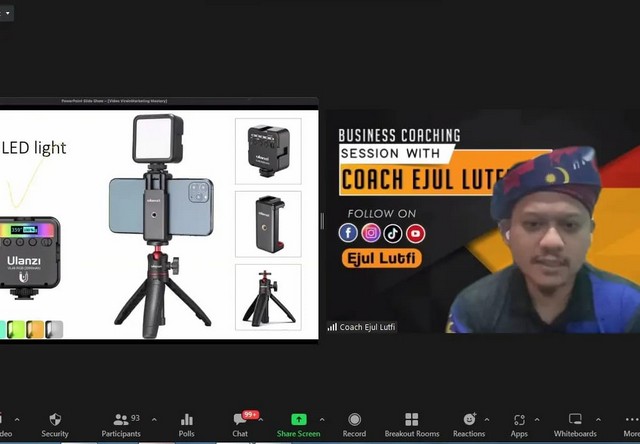Click the mini tripod thumbnail
640x444 pixels.
coord(268,296)
